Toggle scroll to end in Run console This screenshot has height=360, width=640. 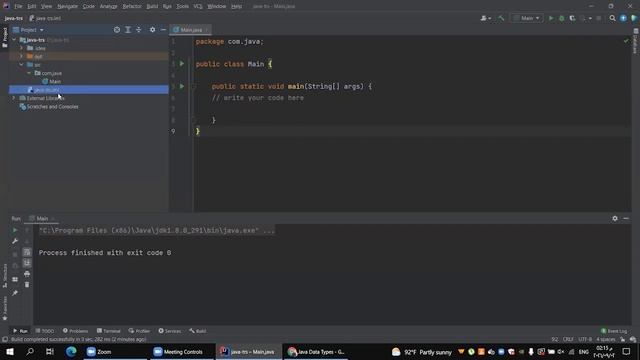pos(27,263)
